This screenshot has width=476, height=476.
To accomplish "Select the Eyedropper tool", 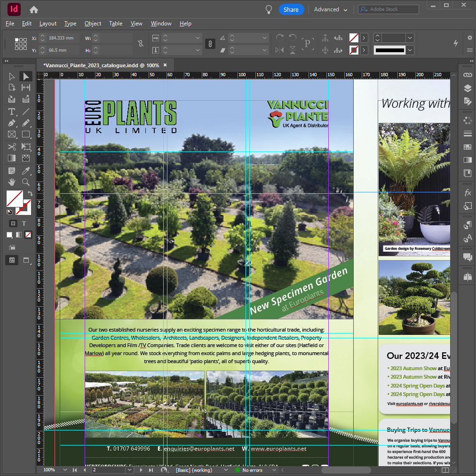I will 25,171.
